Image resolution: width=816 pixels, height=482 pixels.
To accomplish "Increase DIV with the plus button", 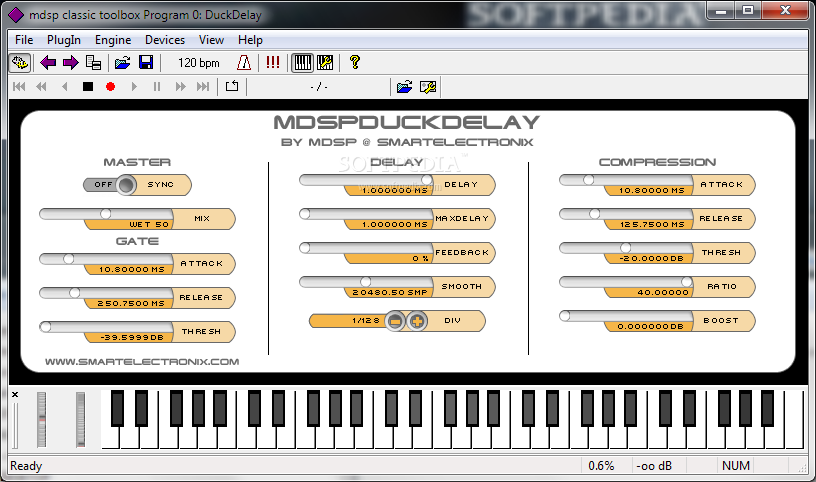I will 416,321.
